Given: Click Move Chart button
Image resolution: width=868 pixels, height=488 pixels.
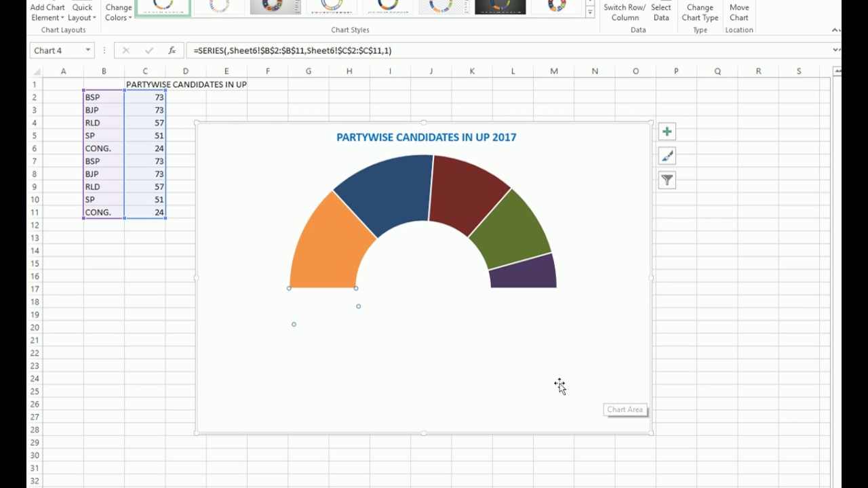Looking at the screenshot, I should pos(739,12).
